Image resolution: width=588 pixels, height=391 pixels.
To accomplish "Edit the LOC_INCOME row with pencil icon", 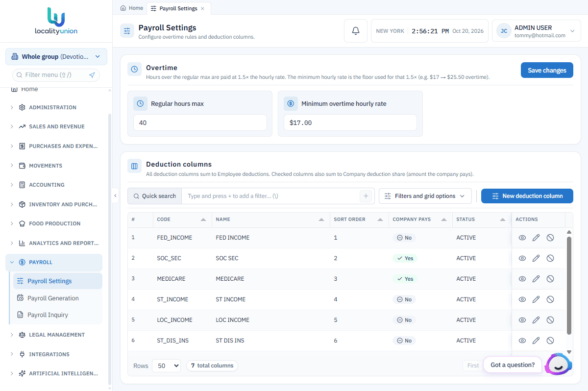I will 536,320.
